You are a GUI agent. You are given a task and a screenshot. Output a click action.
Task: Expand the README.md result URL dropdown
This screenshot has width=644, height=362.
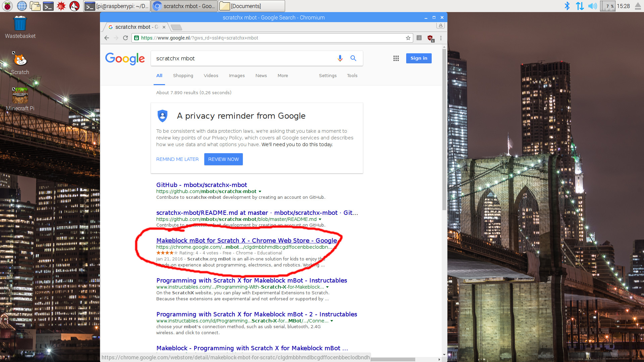pos(320,219)
